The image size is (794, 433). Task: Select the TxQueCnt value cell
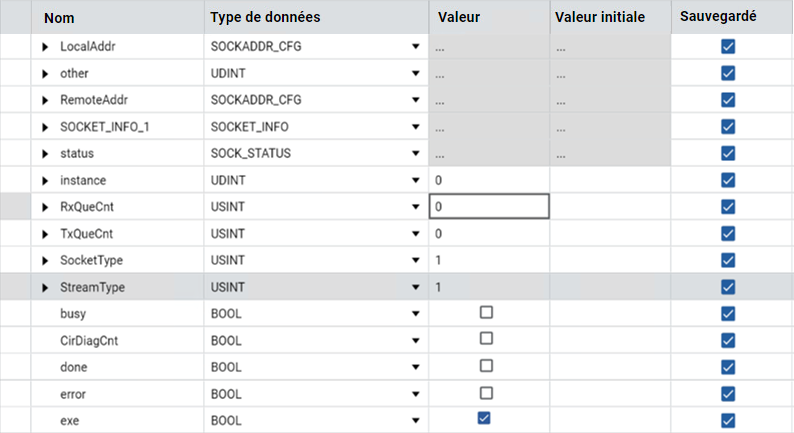tap(489, 233)
